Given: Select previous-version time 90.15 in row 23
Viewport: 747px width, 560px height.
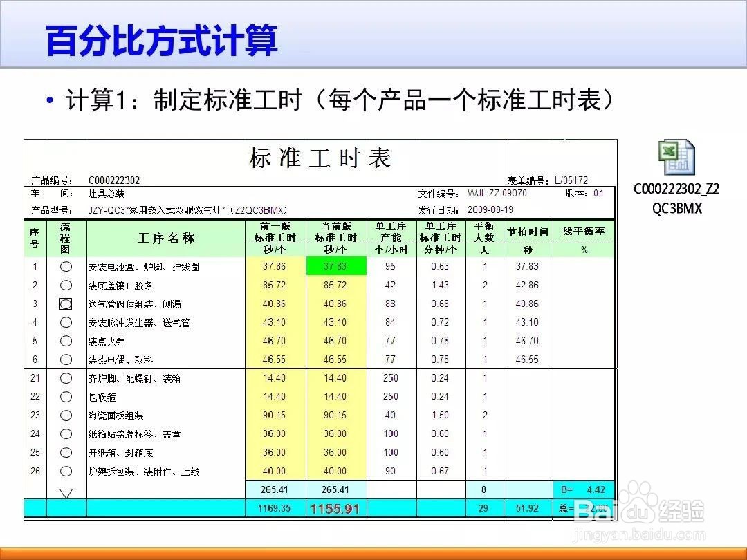Looking at the screenshot, I should click(275, 416).
